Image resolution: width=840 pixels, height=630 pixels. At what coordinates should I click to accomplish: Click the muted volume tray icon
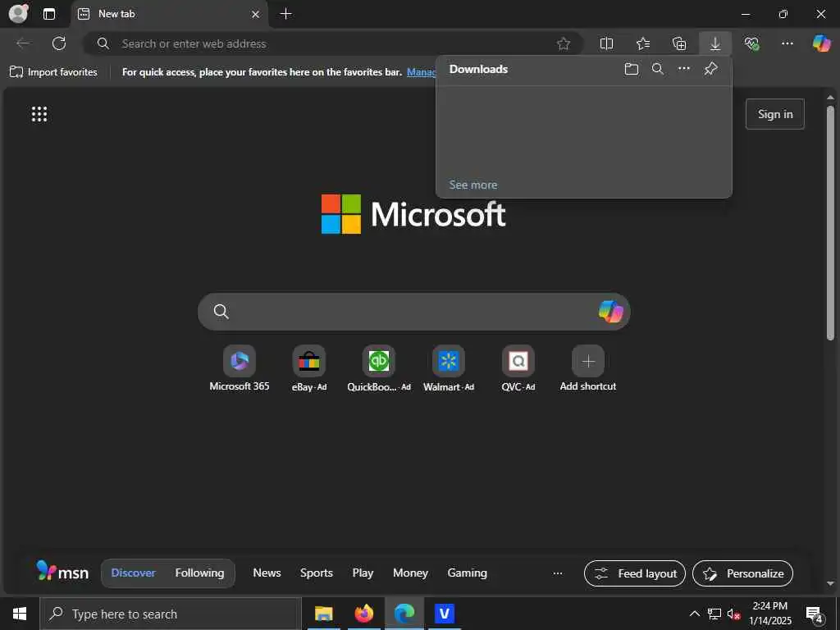pyautogui.click(x=733, y=614)
